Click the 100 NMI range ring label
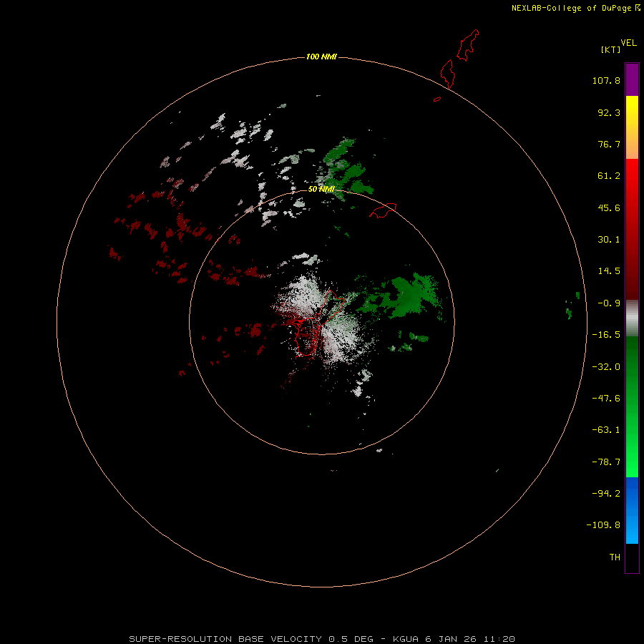The height and width of the screenshot is (644, 644). [321, 57]
